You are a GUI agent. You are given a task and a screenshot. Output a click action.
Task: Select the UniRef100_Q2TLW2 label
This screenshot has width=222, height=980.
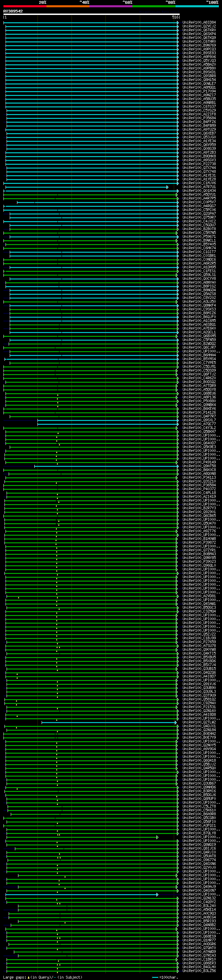[199, 722]
